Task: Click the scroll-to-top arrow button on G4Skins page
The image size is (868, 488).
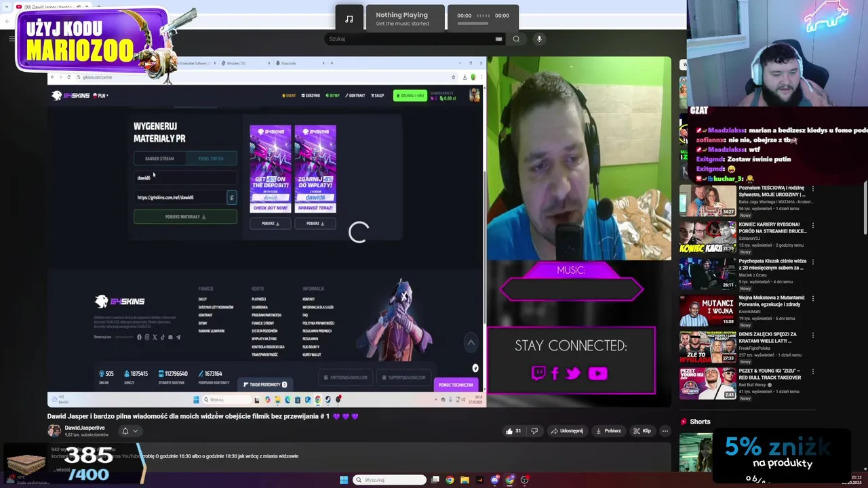Action: tap(471, 343)
